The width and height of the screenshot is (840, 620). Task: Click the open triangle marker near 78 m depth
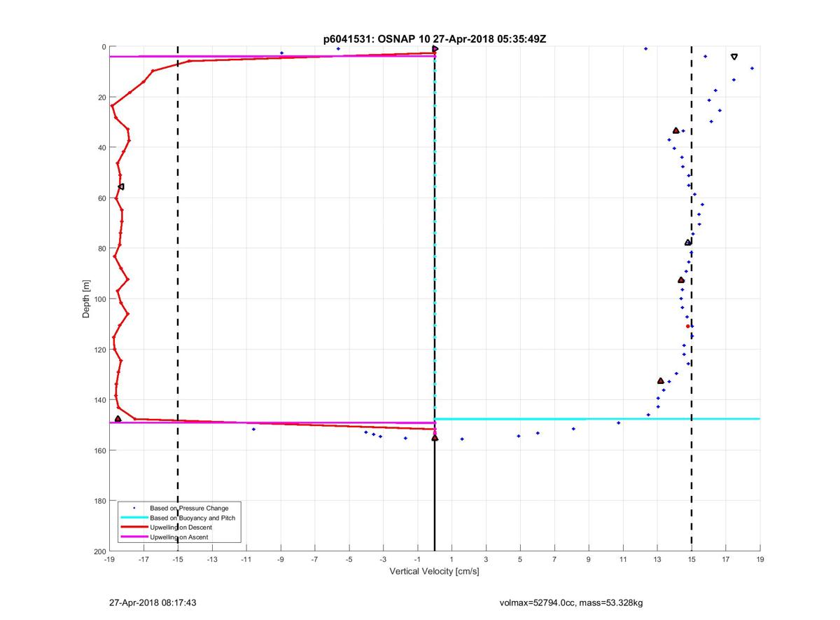[x=687, y=242]
